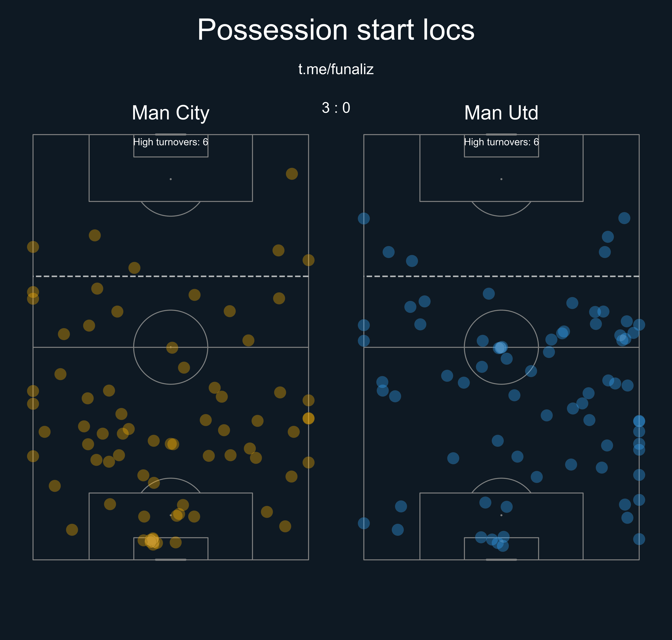This screenshot has width=672, height=640.
Task: Click the lone yellow dot near Man City's top-right corner
Action: click(292, 174)
